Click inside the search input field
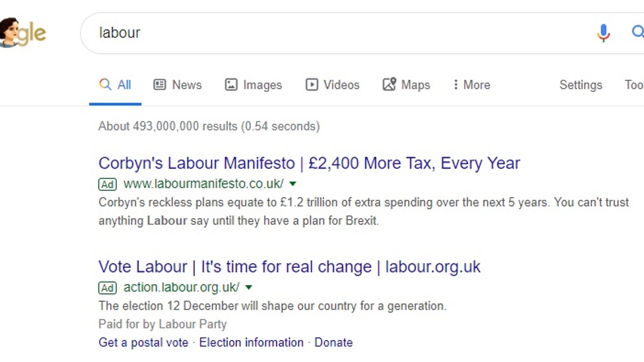The height and width of the screenshot is (362, 644). (x=252, y=32)
